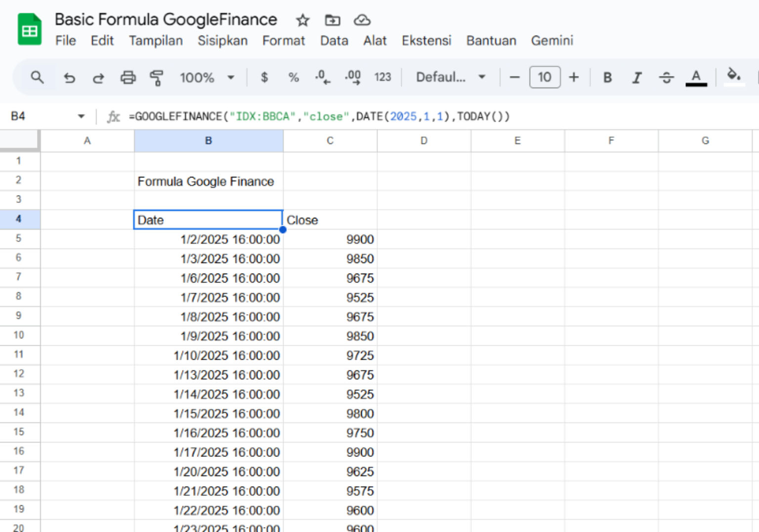Select column G header

point(705,141)
